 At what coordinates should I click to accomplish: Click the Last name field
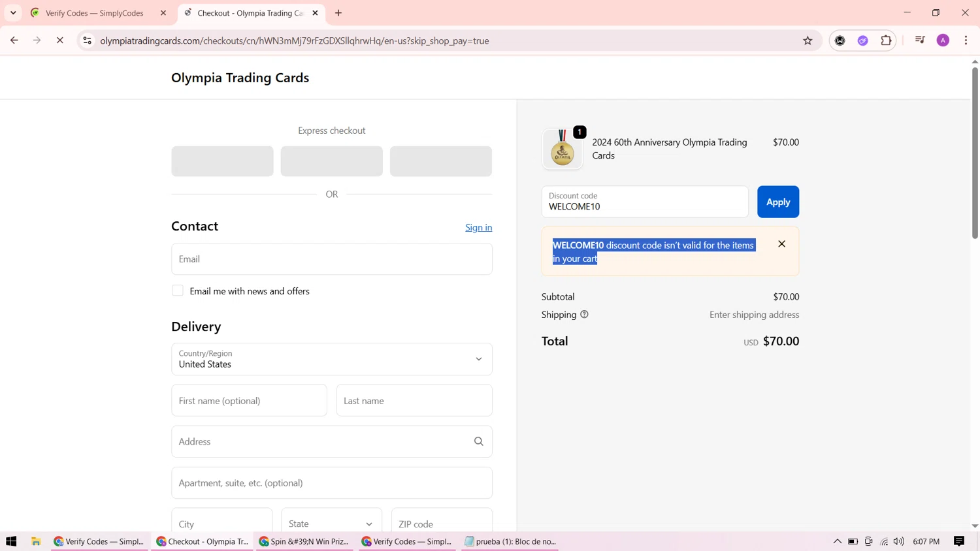point(414,400)
